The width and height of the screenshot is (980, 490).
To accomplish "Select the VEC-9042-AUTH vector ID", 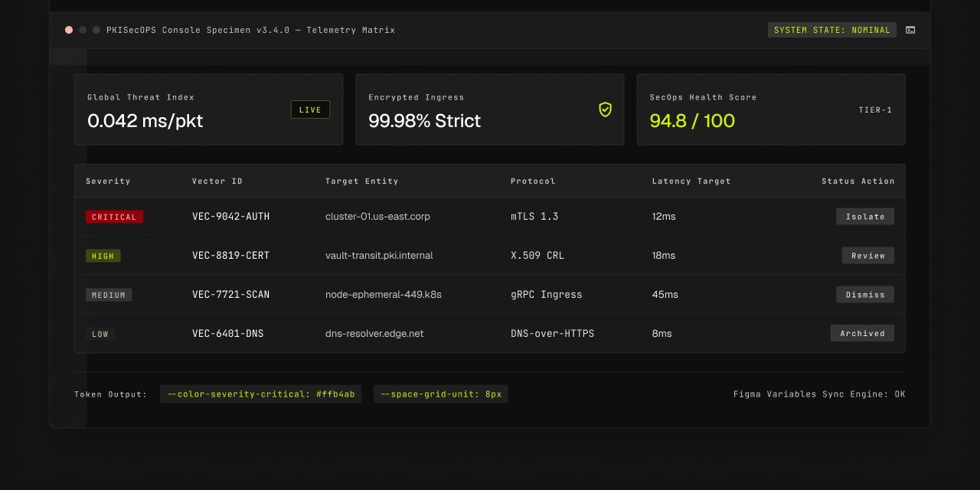I will pyautogui.click(x=230, y=217).
